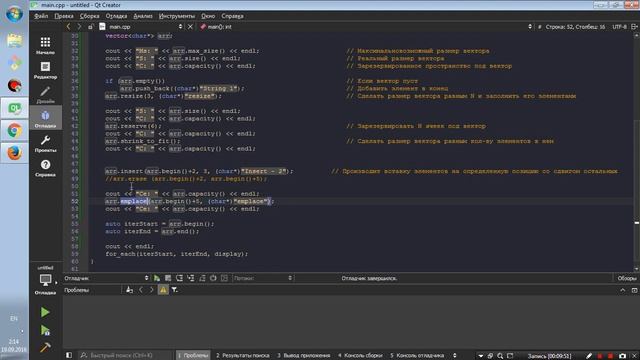Open the Проекты mode
Screen dimensions: 640x360
(45, 143)
